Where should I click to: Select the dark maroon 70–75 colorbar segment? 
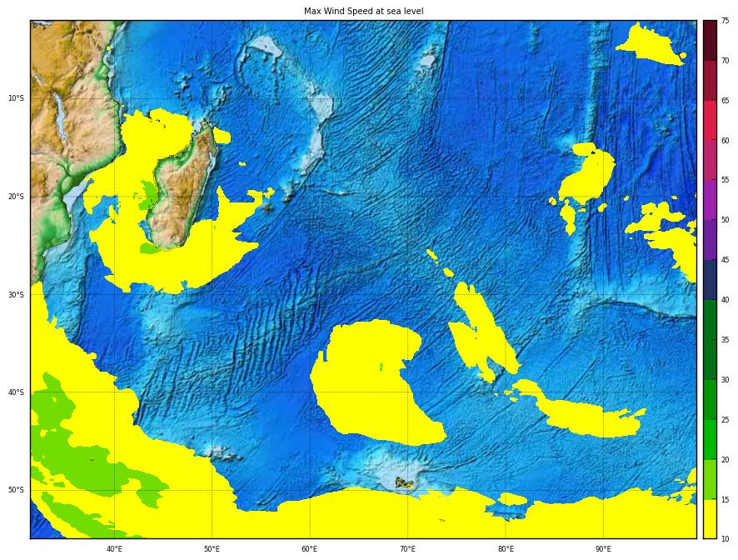coord(710,40)
